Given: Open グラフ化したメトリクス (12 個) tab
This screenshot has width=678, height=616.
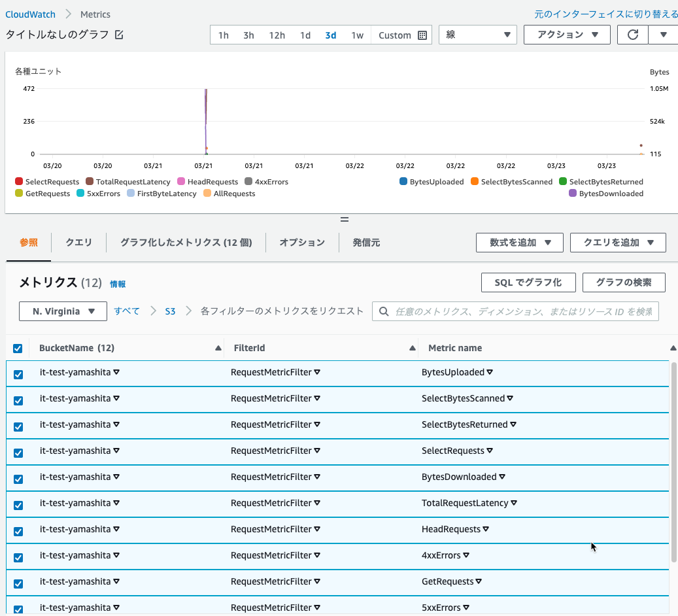Looking at the screenshot, I should point(186,243).
